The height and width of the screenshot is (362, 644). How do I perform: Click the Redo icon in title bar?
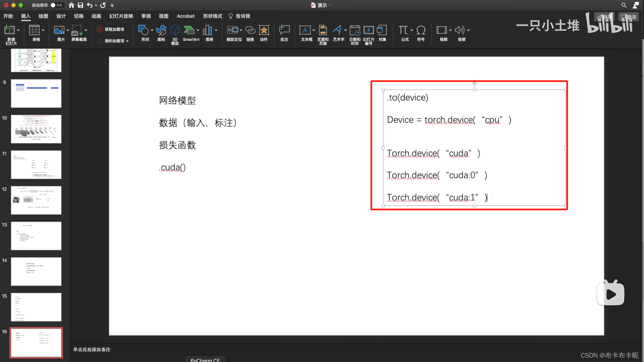[x=103, y=5]
